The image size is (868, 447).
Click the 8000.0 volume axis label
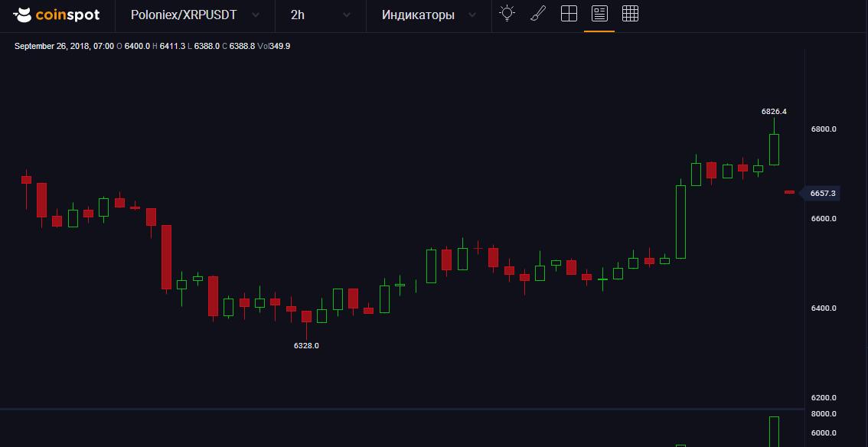point(824,414)
